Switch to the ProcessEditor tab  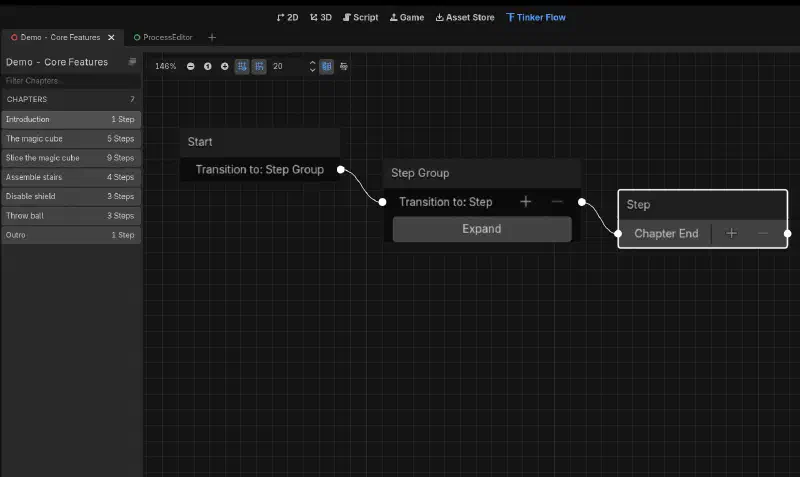point(163,37)
